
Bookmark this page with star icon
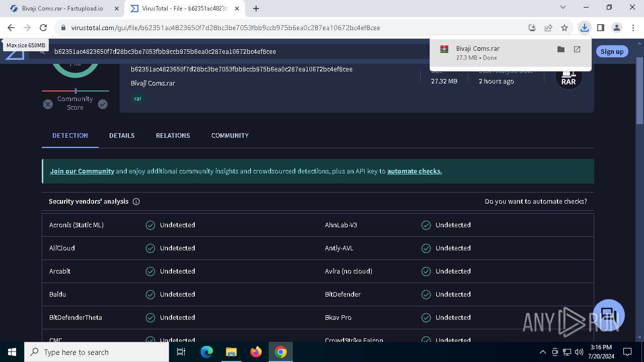point(565,28)
